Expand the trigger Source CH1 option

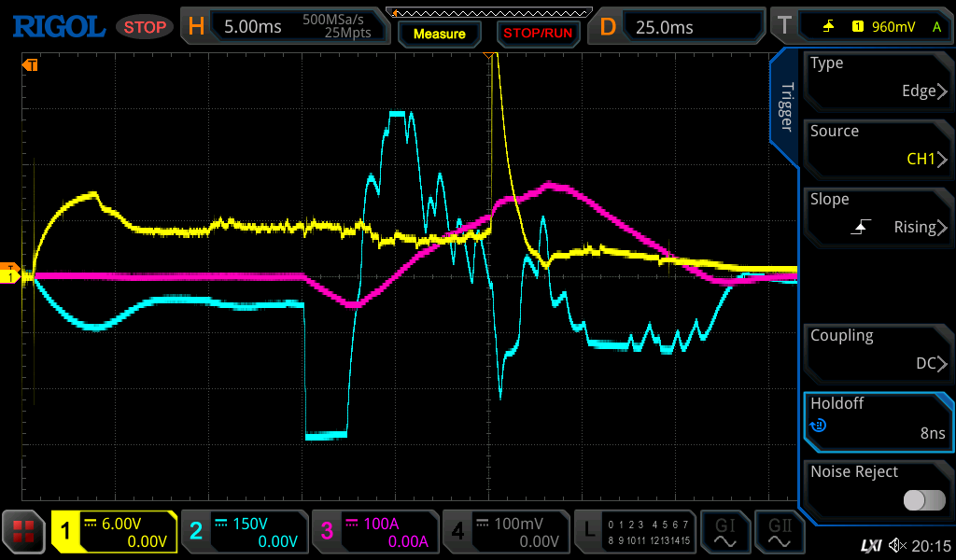878,146
